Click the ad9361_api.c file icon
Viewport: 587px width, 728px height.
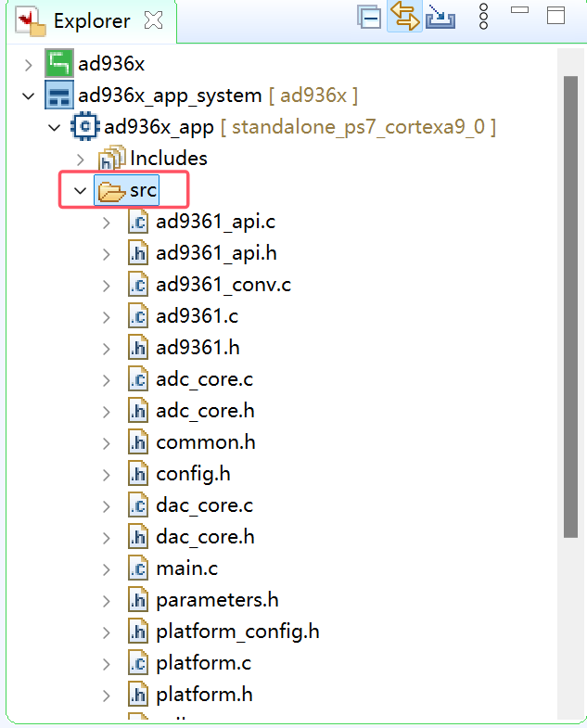[x=138, y=222]
